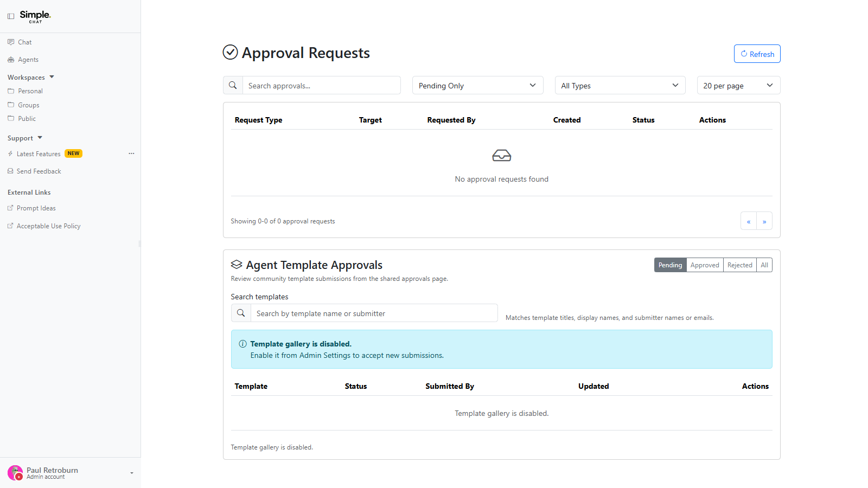This screenshot has width=868, height=488.
Task: Select the Approved template filter
Action: coord(705,265)
